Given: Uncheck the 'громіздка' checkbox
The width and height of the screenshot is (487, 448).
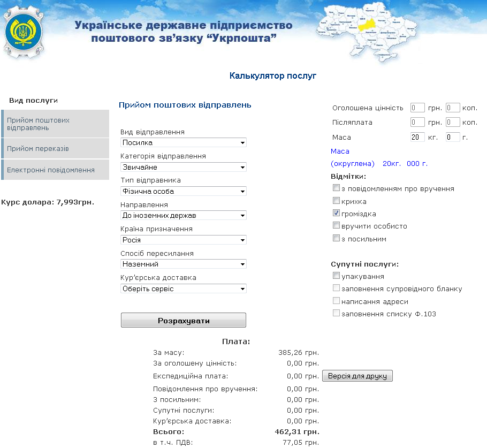Looking at the screenshot, I should point(336,213).
